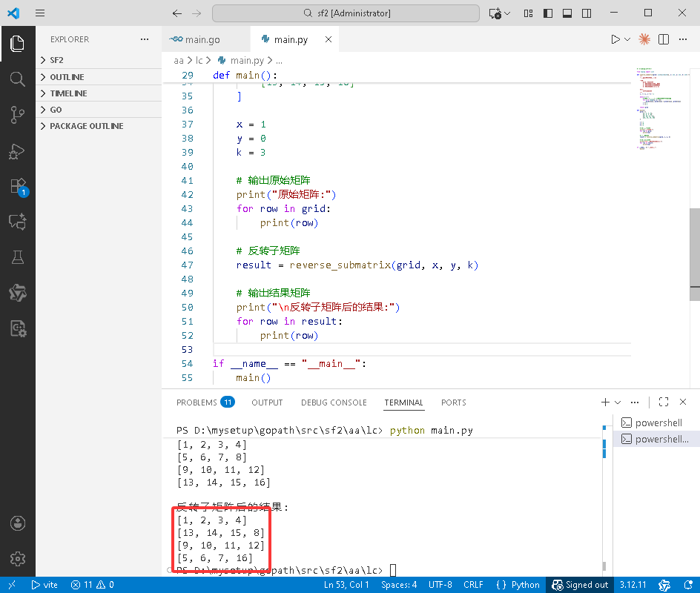Close the main.py tab

pyautogui.click(x=328, y=39)
